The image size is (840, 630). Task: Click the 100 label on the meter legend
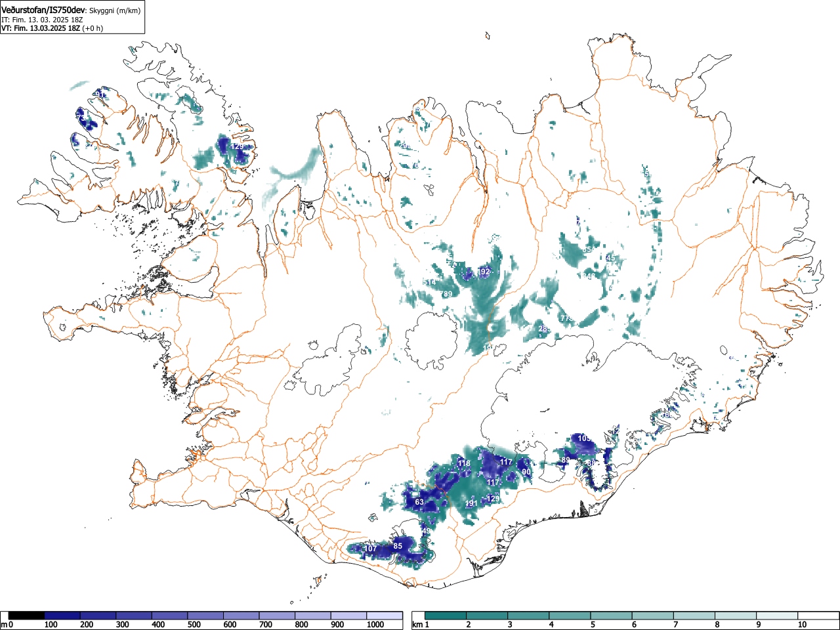click(x=51, y=625)
